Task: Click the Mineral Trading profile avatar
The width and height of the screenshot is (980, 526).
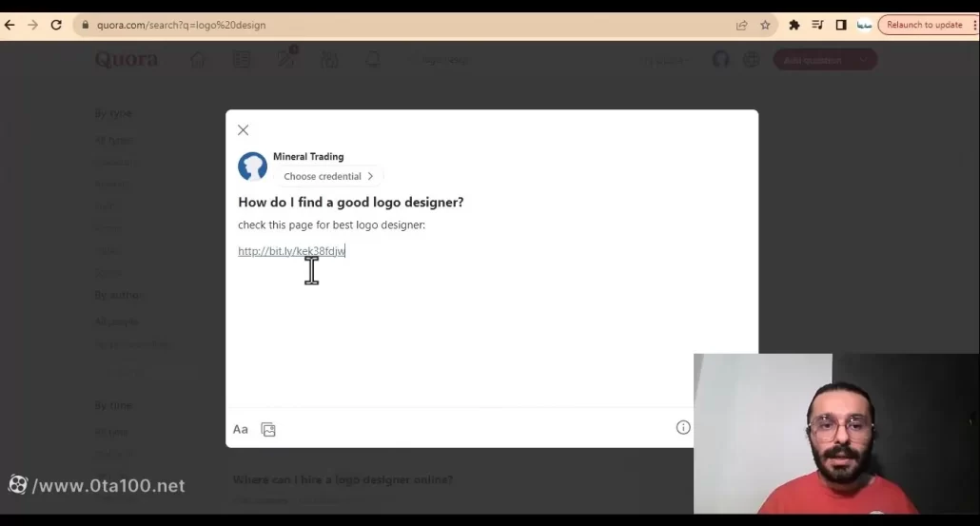Action: click(x=252, y=166)
